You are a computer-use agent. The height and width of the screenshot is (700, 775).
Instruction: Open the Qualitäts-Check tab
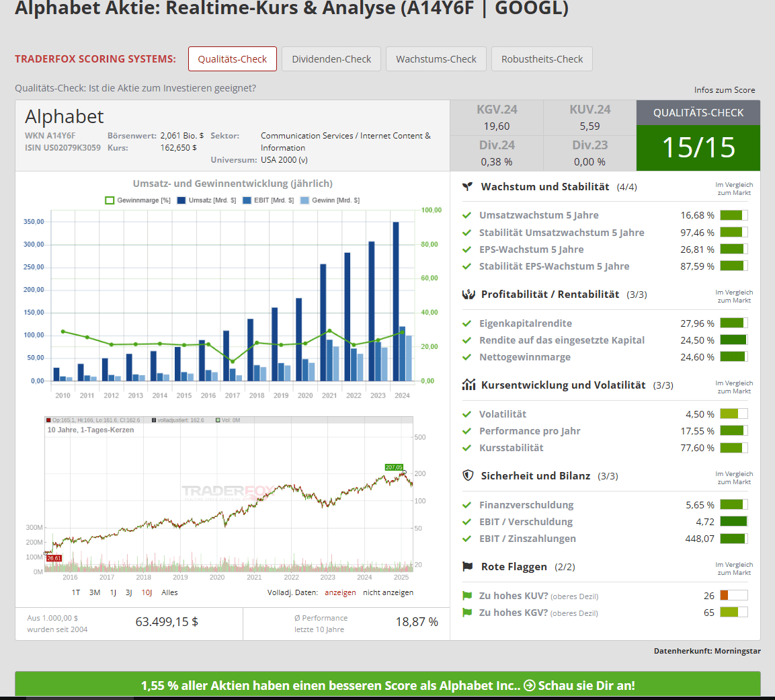233,59
